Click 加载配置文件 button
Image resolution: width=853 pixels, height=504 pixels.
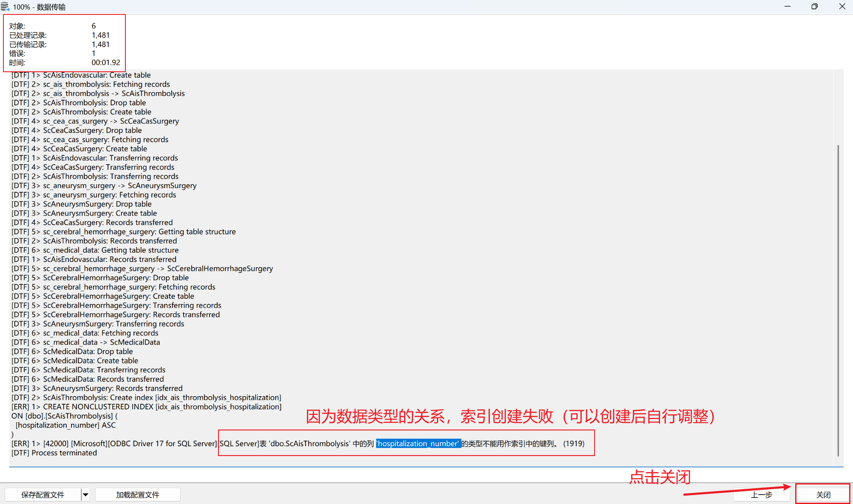coord(138,495)
